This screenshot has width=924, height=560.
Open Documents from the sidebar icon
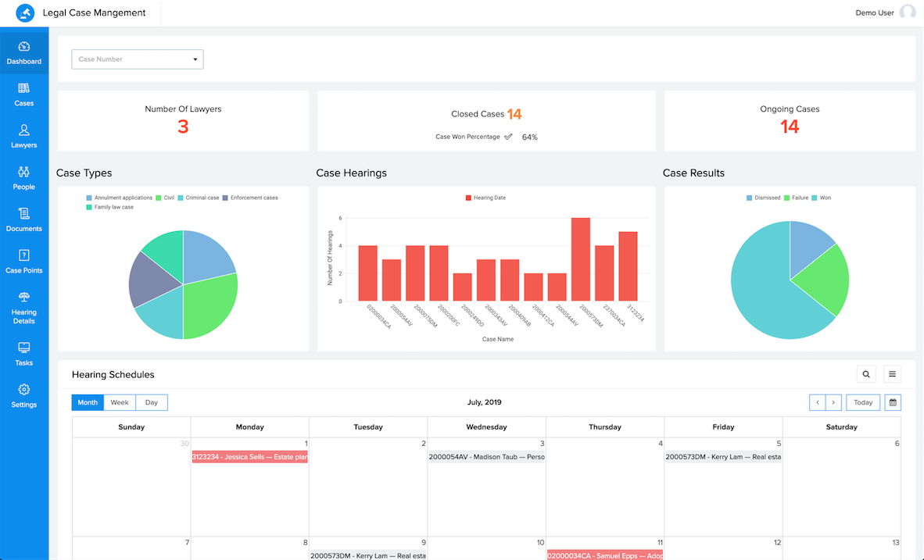tap(24, 214)
